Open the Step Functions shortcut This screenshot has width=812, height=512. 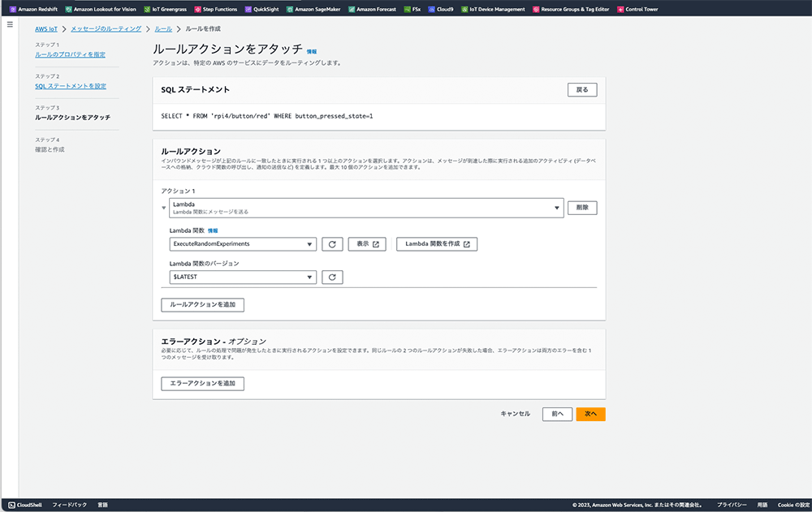pos(216,9)
